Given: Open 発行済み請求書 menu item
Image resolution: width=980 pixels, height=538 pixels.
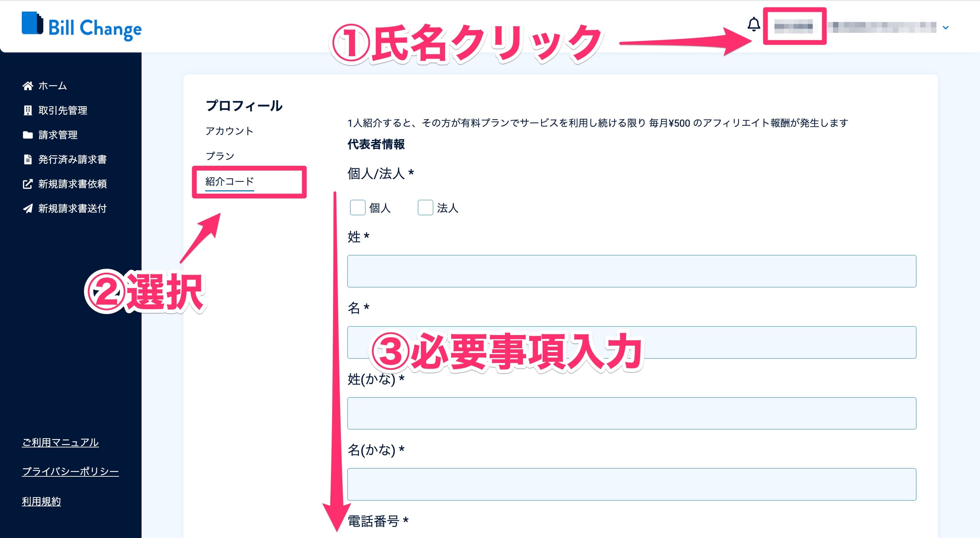Looking at the screenshot, I should pyautogui.click(x=72, y=159).
